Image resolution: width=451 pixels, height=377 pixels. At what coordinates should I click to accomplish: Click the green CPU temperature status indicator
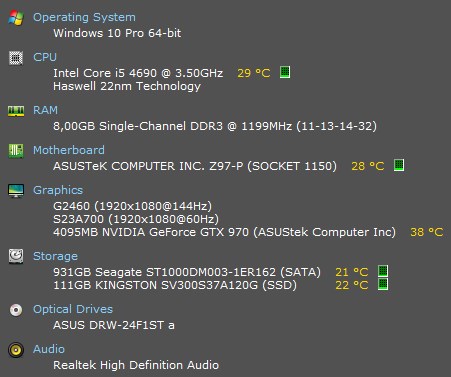pyautogui.click(x=285, y=72)
